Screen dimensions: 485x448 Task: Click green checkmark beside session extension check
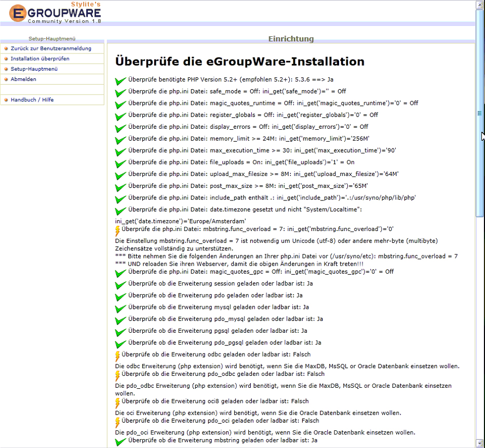(120, 285)
